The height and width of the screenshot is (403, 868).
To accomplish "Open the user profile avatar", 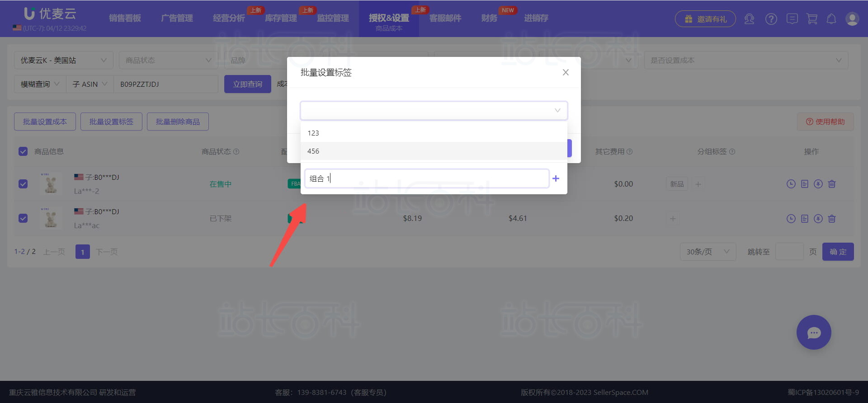I will 852,19.
